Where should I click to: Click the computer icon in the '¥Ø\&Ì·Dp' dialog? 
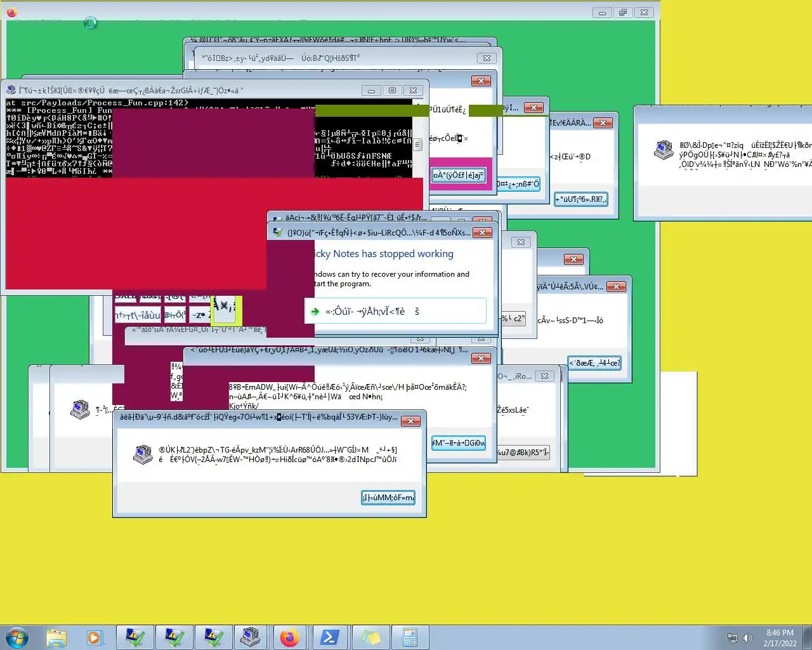664,150
